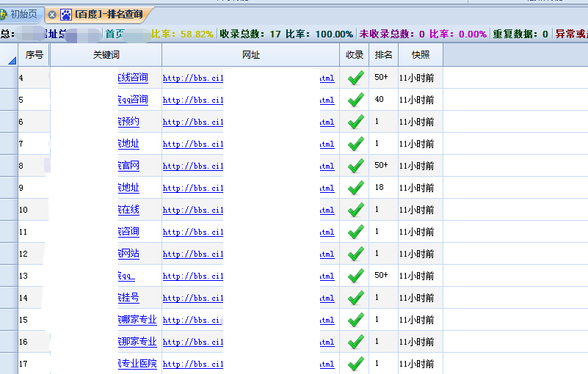Open the keyword link ending 在线 in row 10
The width and height of the screenshot is (588, 374).
(x=128, y=210)
